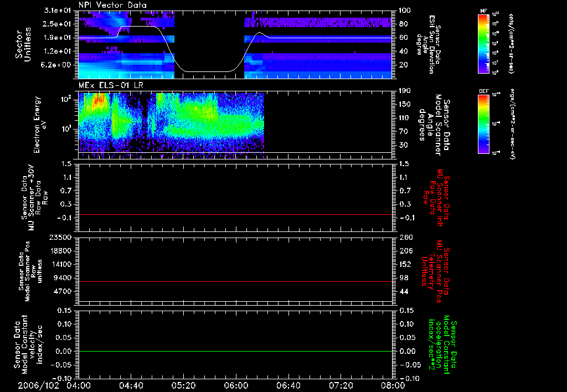Click the 152 telemetry tick label
567x392 pixels.
pos(406,264)
